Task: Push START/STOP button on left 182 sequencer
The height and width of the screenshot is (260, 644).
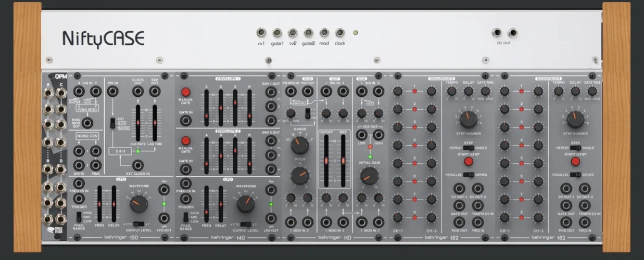Action: (x=469, y=161)
